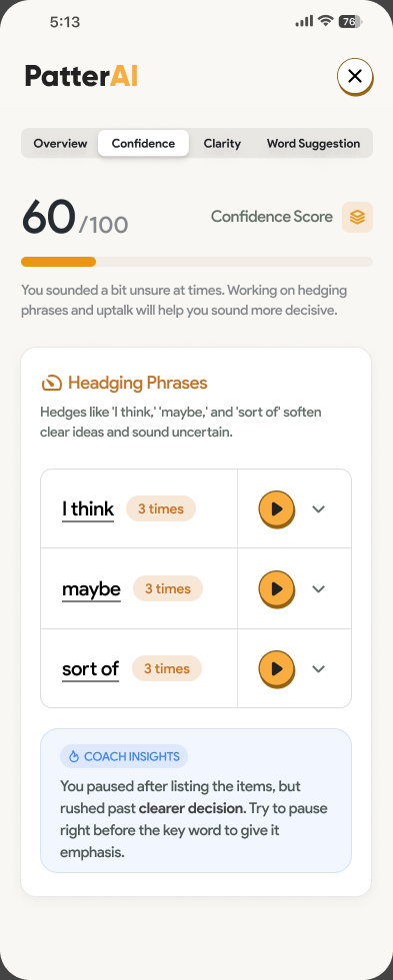Switch to the Overview tab
Screen dimensions: 393x980
pyautogui.click(x=60, y=143)
